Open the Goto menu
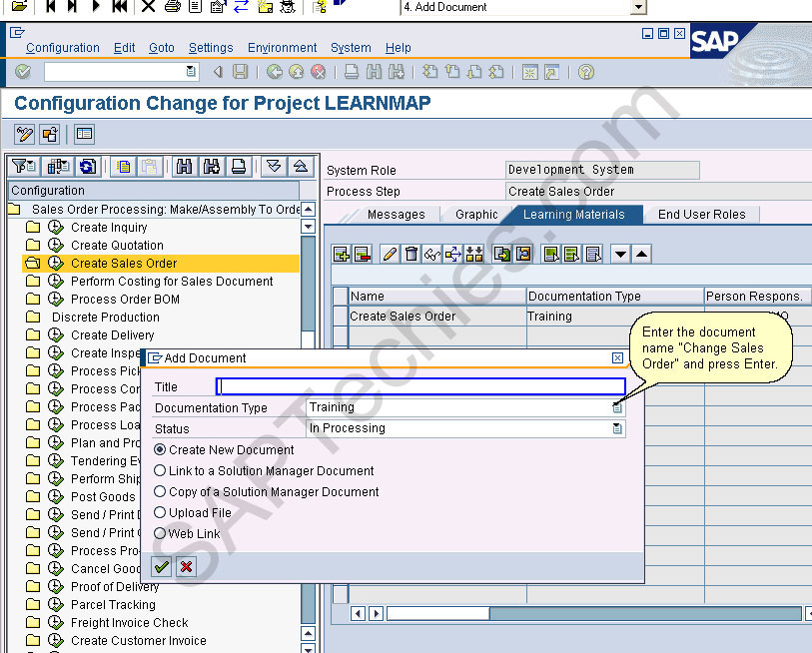 [162, 48]
